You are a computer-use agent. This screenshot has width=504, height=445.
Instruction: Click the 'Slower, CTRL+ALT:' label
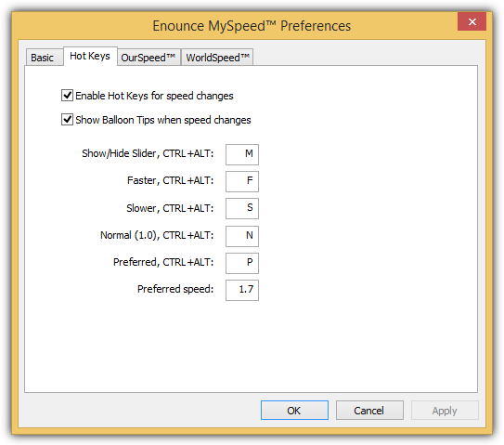click(170, 208)
